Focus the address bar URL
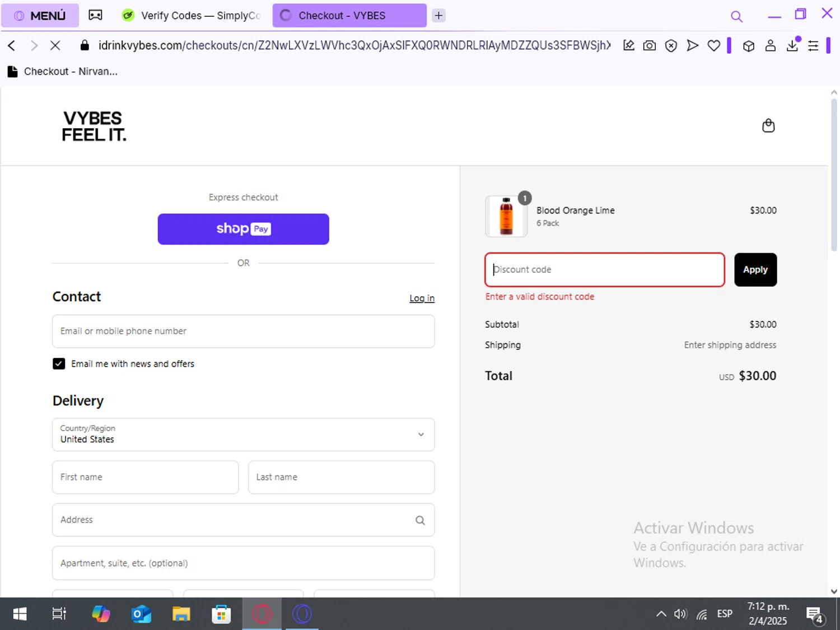This screenshot has height=630, width=840. tap(354, 45)
